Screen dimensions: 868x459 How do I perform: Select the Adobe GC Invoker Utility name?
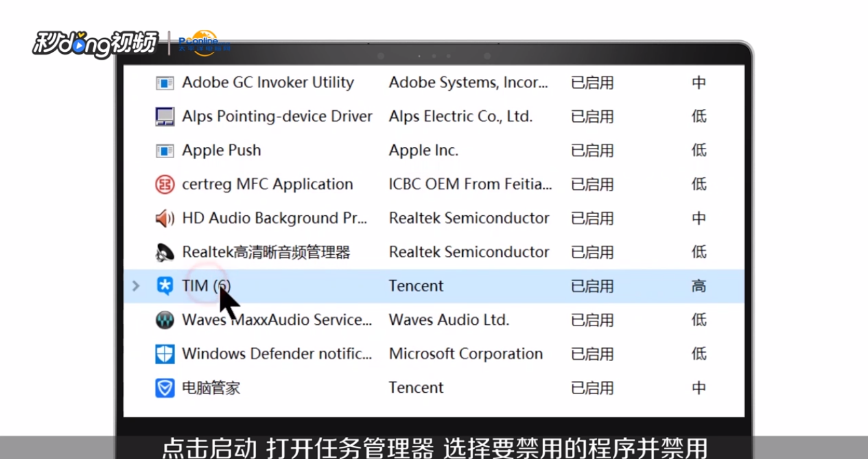(268, 83)
